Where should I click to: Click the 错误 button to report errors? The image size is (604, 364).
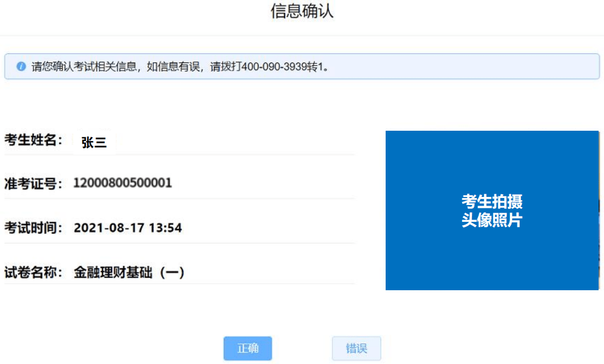pos(356,348)
